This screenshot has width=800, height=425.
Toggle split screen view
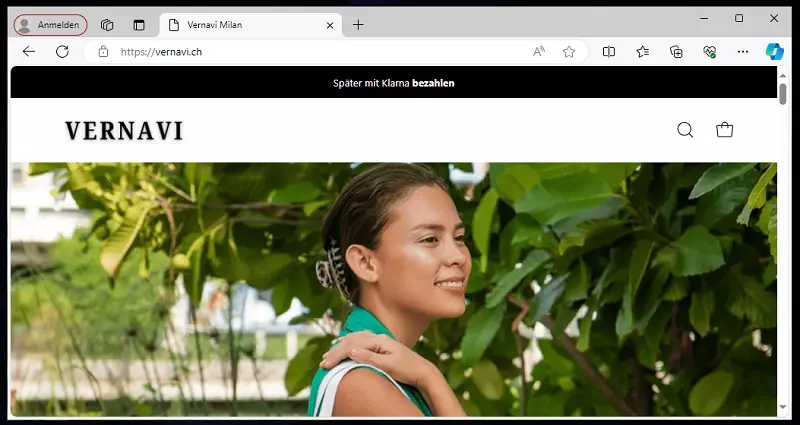(x=609, y=52)
